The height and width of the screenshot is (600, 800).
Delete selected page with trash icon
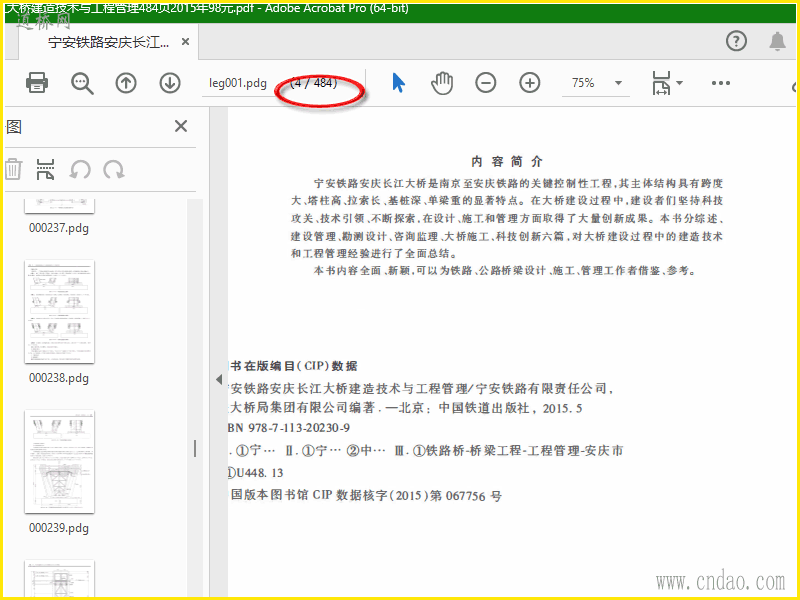pos(13,169)
